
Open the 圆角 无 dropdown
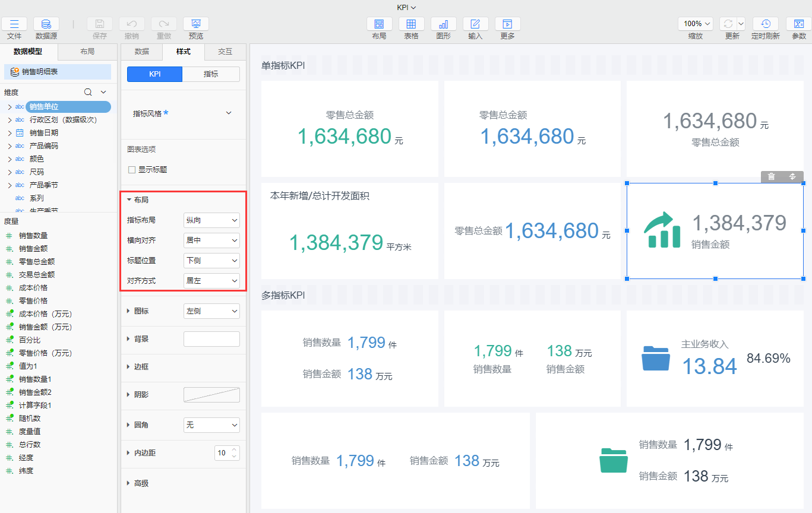click(211, 425)
